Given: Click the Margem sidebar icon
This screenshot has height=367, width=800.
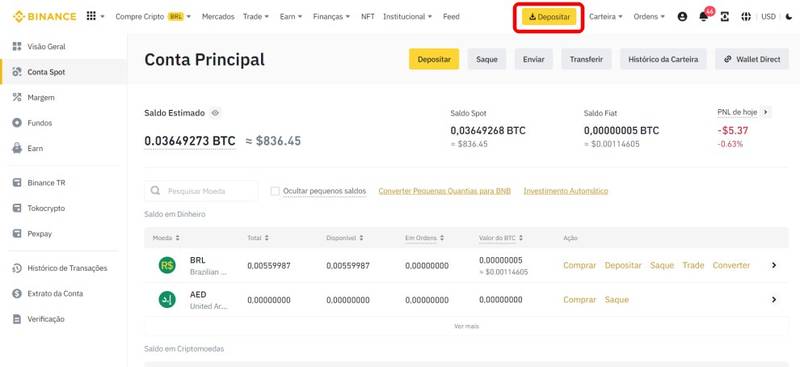Looking at the screenshot, I should tap(17, 97).
